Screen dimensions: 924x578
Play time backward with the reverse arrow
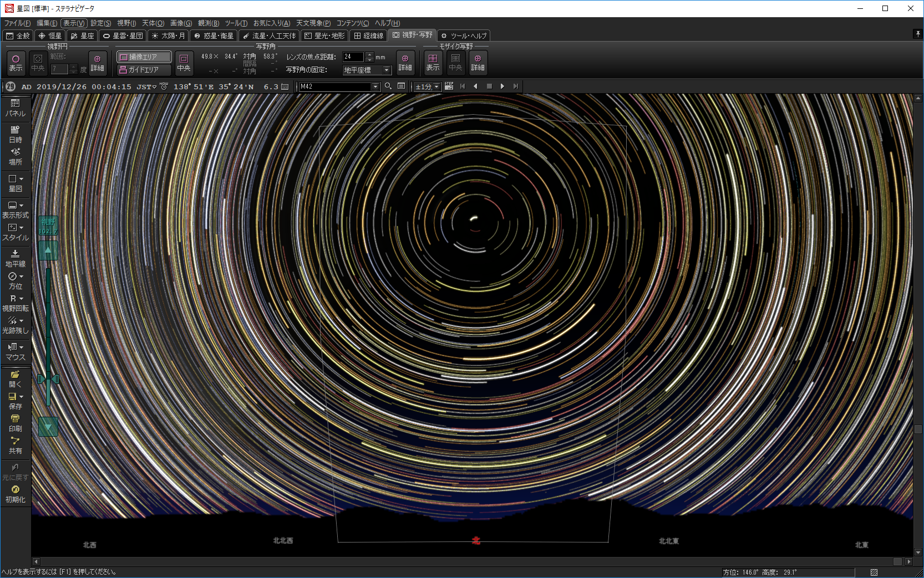pyautogui.click(x=475, y=86)
